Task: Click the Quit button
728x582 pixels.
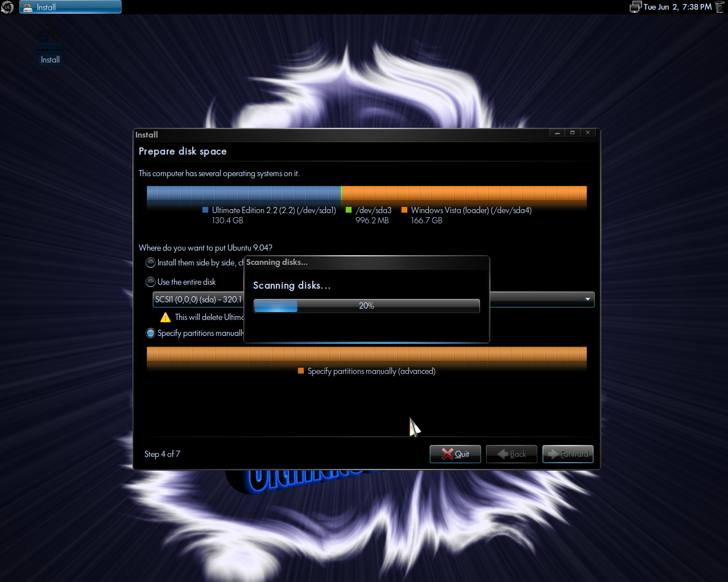Action: (455, 454)
